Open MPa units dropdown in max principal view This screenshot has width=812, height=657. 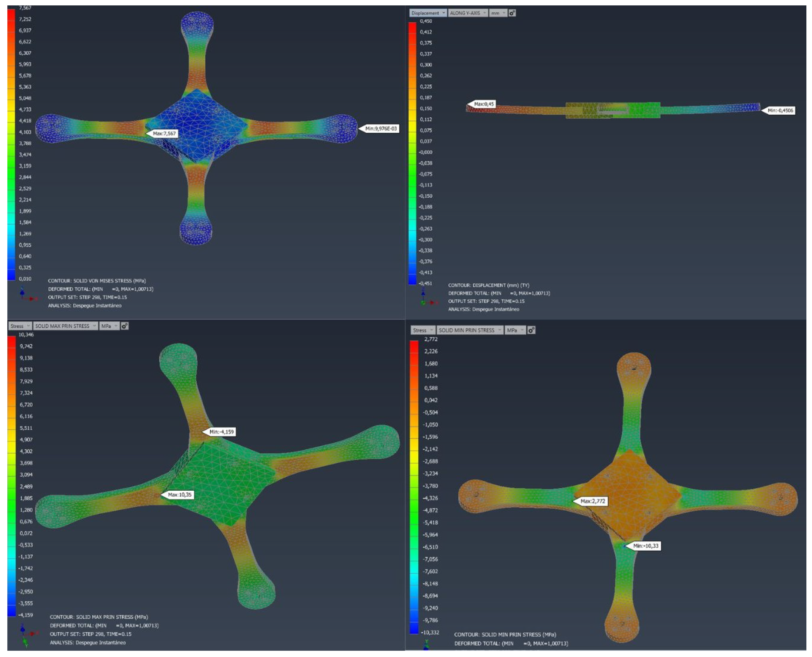point(109,326)
